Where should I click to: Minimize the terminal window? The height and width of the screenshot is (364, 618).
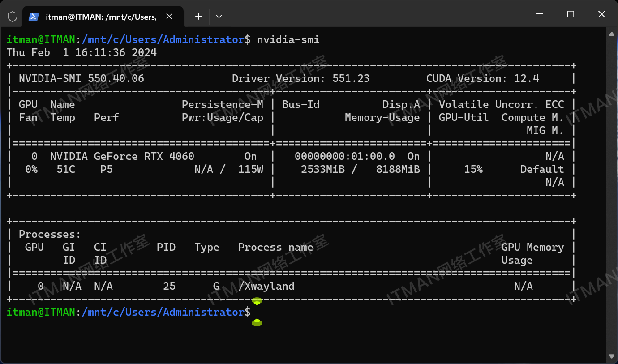[x=540, y=14]
